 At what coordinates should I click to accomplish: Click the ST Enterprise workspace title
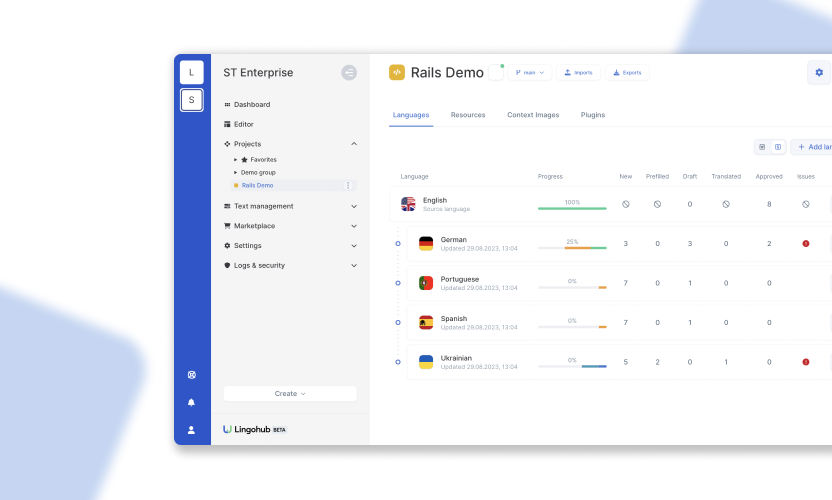pyautogui.click(x=258, y=72)
